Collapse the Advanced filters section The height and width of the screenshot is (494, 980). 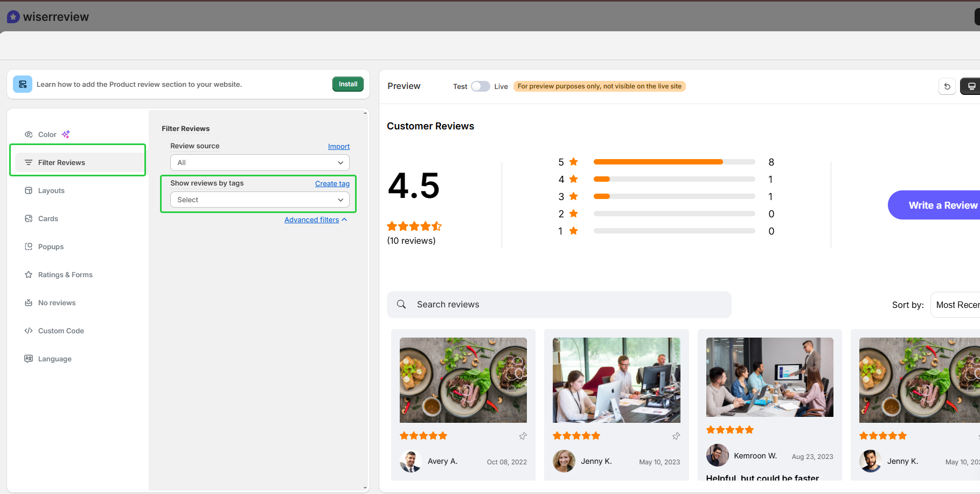coord(315,220)
